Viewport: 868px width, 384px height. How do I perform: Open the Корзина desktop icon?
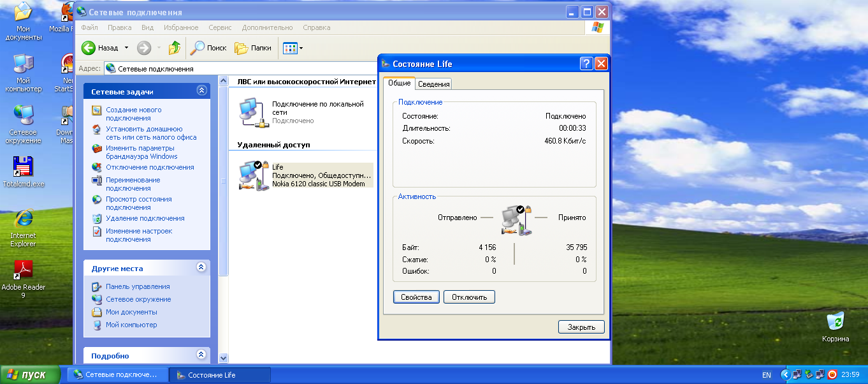click(x=835, y=327)
